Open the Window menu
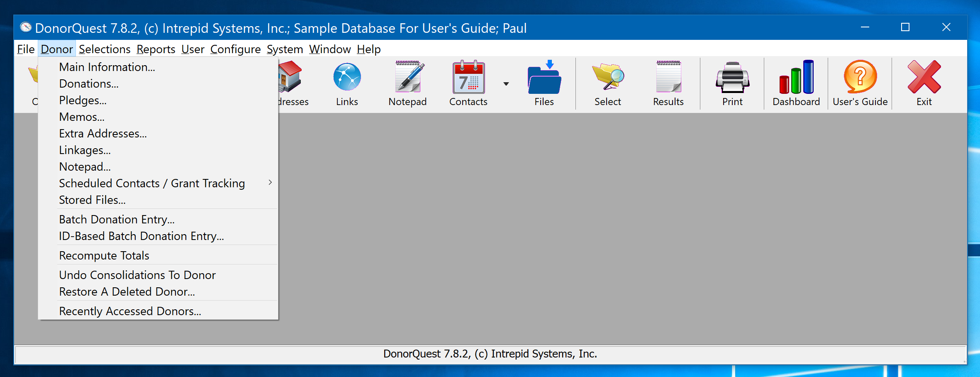 click(330, 49)
